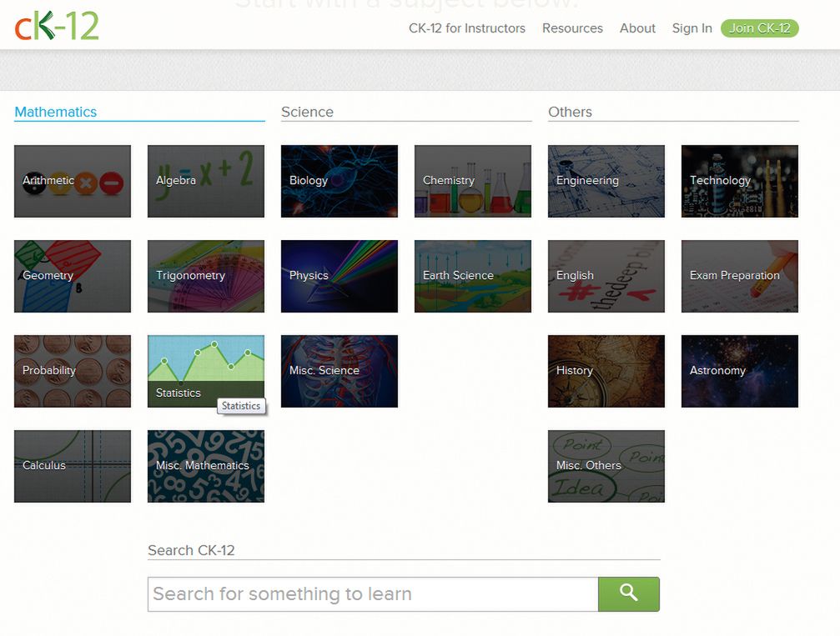Image resolution: width=840 pixels, height=636 pixels.
Task: Click the Sign In link
Action: point(692,28)
